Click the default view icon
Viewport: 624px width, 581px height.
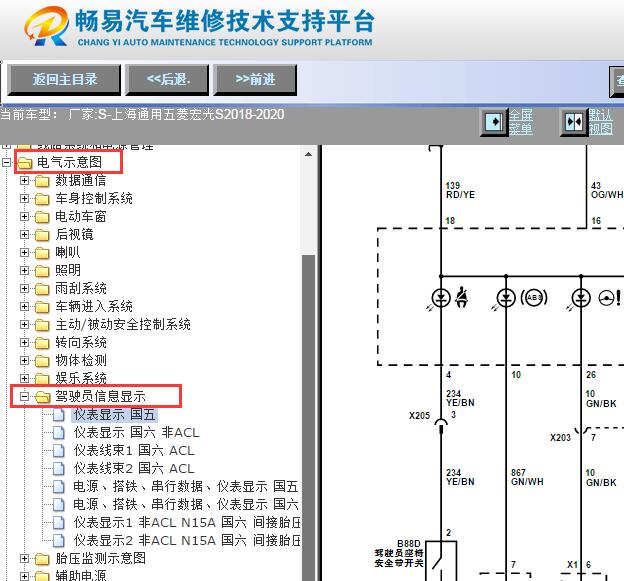pyautogui.click(x=574, y=122)
